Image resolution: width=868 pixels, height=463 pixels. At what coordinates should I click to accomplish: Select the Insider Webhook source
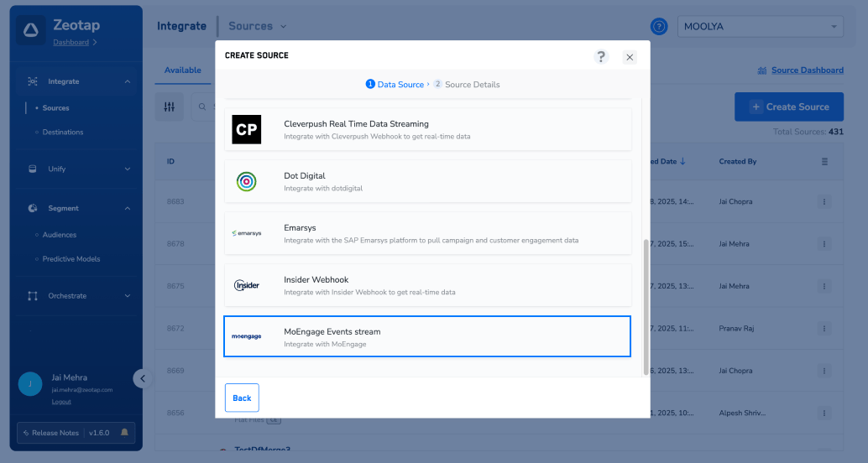pos(428,285)
